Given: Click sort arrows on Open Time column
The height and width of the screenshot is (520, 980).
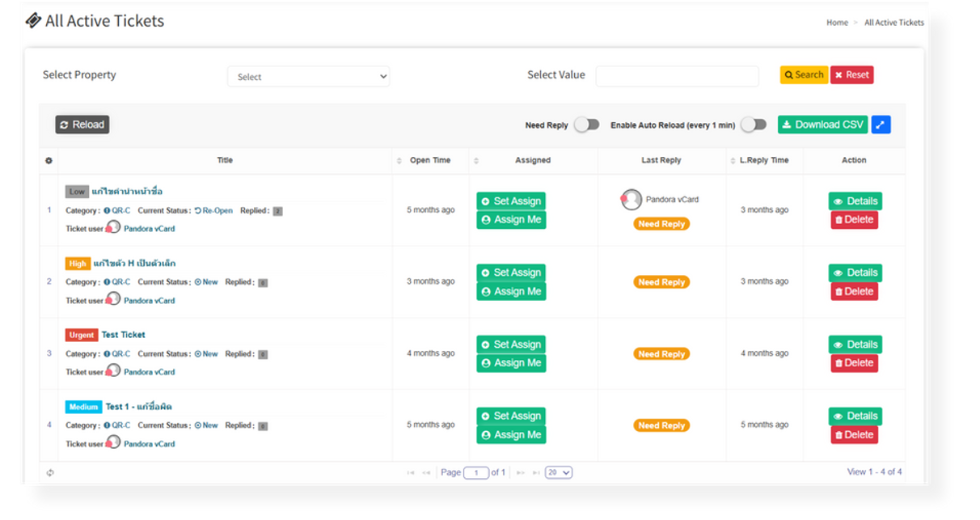Looking at the screenshot, I should (399, 161).
